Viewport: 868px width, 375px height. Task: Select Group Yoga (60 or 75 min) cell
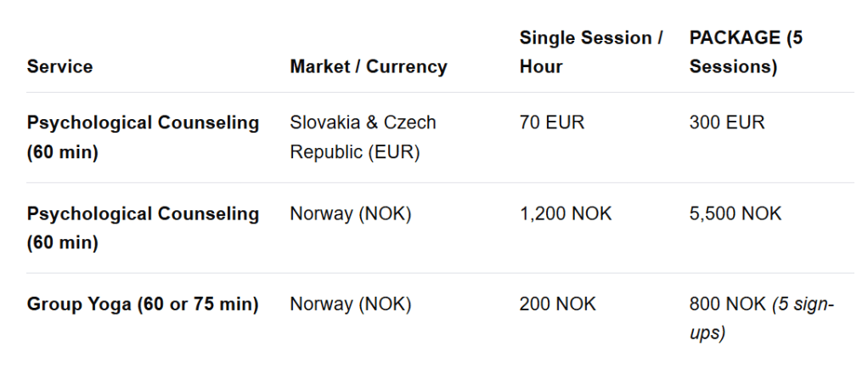[x=143, y=304]
